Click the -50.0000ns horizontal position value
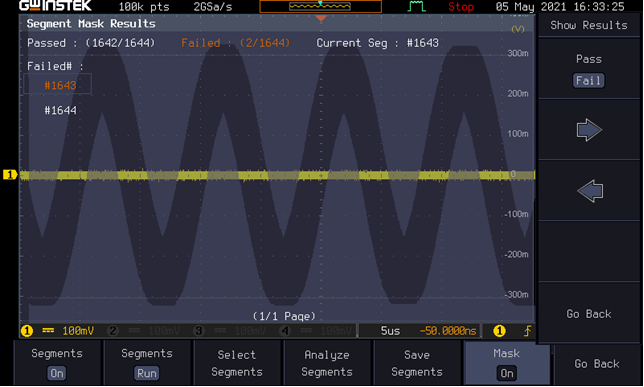Image resolution: width=644 pixels, height=387 pixels. 448,331
